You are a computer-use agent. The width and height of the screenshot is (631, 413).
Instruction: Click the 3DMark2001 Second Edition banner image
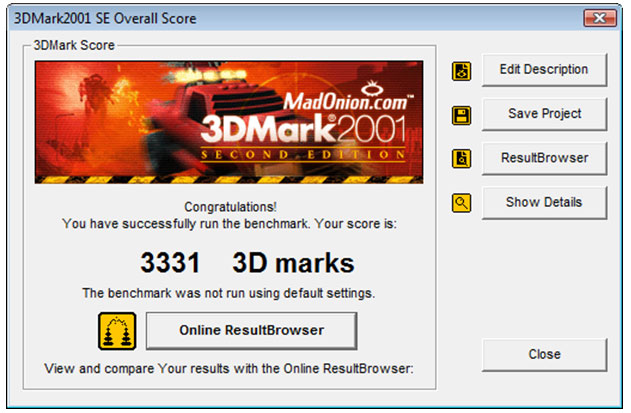pyautogui.click(x=229, y=122)
